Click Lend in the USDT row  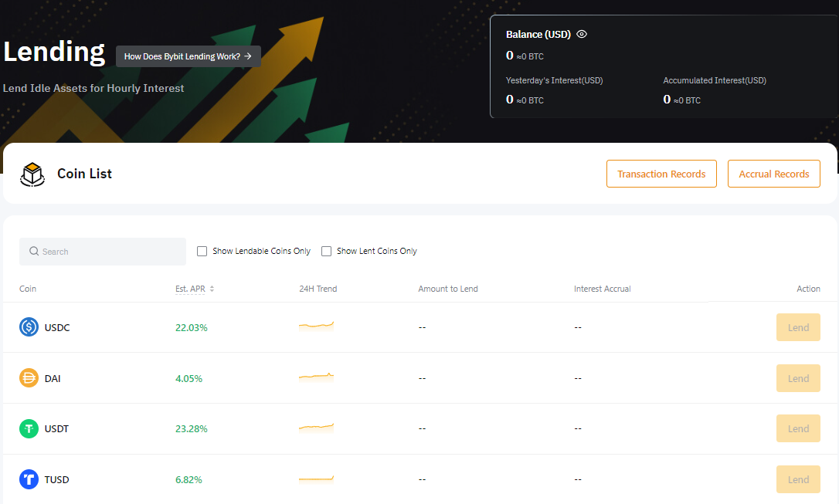tap(798, 428)
